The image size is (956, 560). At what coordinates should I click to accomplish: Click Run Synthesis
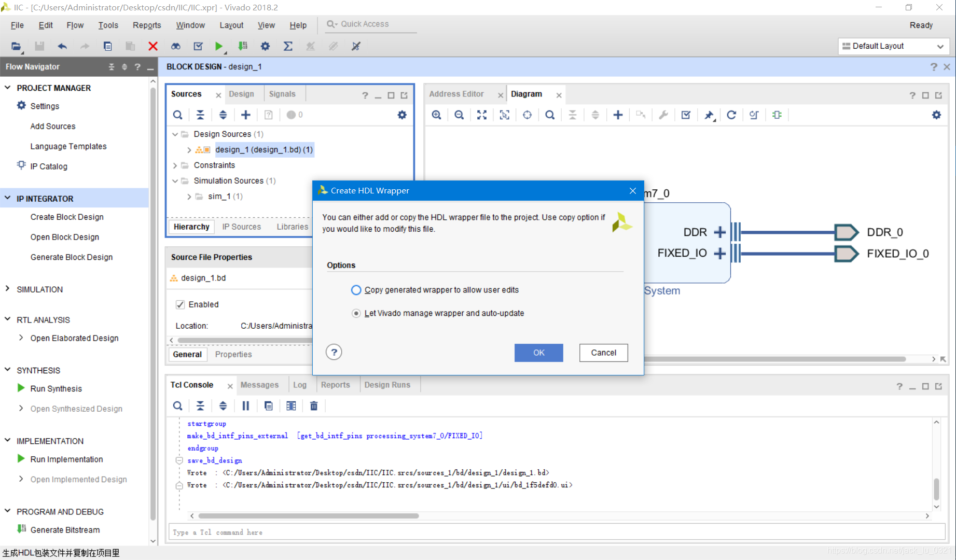coord(56,388)
